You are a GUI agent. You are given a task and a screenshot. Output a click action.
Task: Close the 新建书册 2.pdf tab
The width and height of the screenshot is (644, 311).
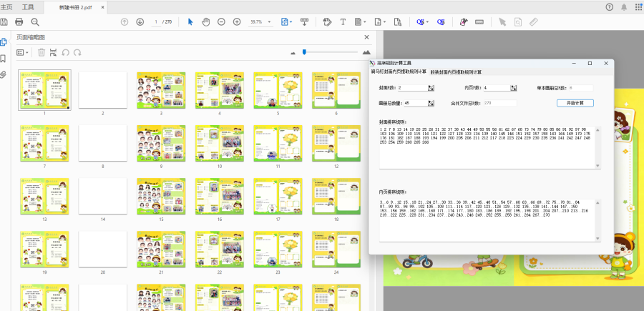coord(102,7)
